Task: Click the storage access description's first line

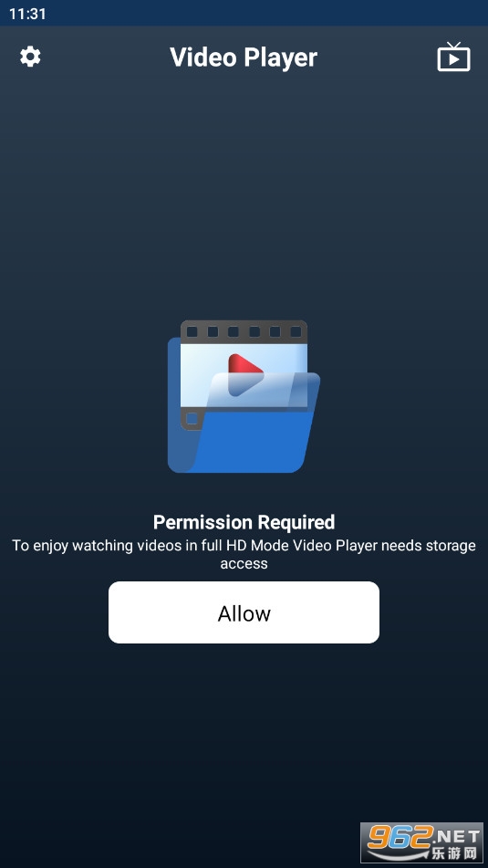Action: [244, 545]
